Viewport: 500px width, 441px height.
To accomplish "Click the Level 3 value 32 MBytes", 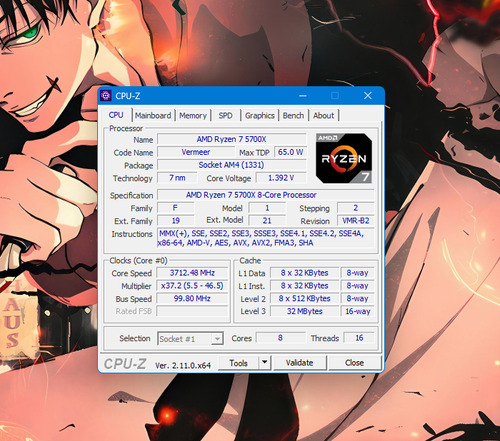I will [304, 311].
